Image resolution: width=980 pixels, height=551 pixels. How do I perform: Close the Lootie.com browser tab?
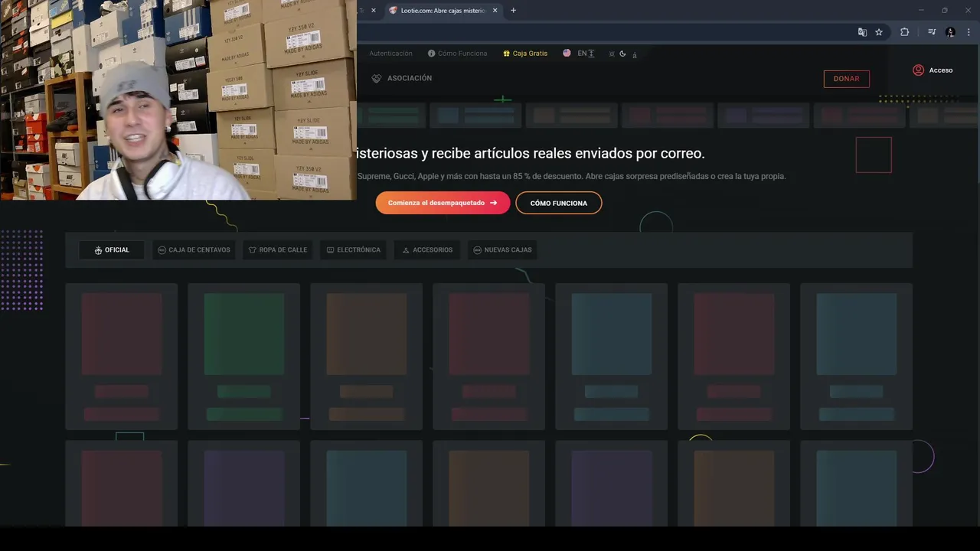[x=495, y=11]
